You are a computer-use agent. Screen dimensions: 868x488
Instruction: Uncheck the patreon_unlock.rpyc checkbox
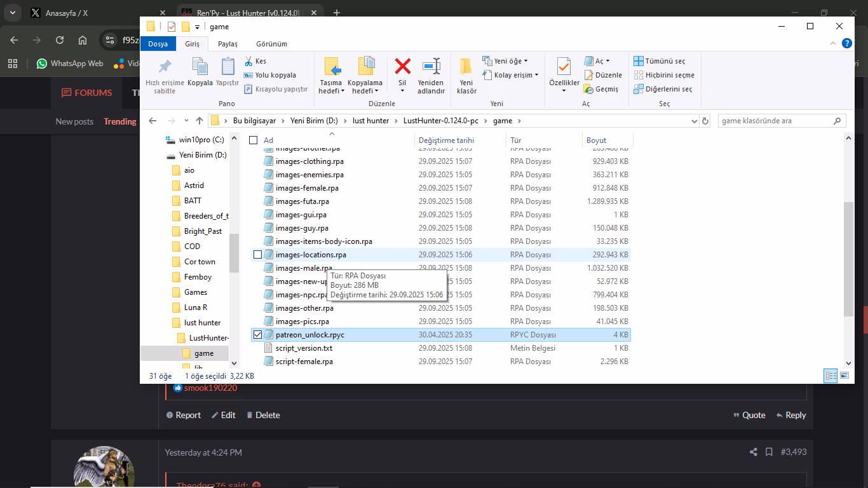(x=257, y=335)
